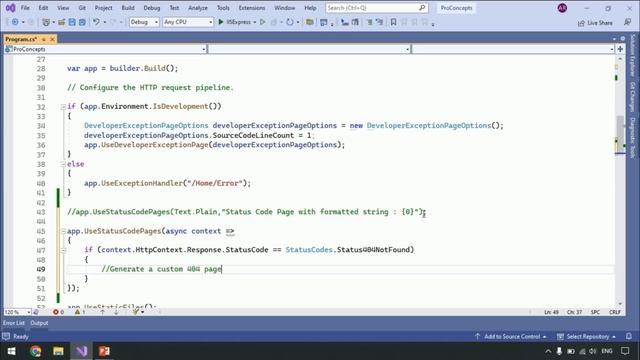Image resolution: width=640 pixels, height=360 pixels.
Task: Click the Hot Reload restart icon
Action: pyautogui.click(x=289, y=22)
